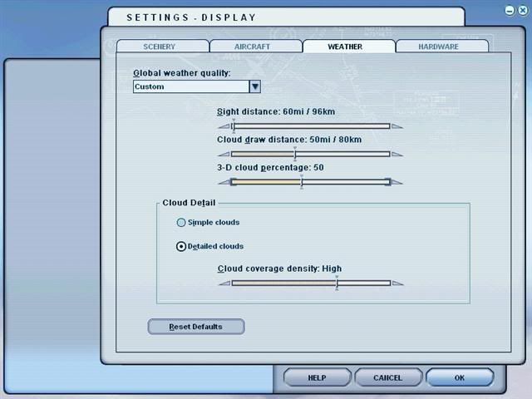Switch to the Scenery tab
This screenshot has width=532, height=399.
tap(161, 47)
